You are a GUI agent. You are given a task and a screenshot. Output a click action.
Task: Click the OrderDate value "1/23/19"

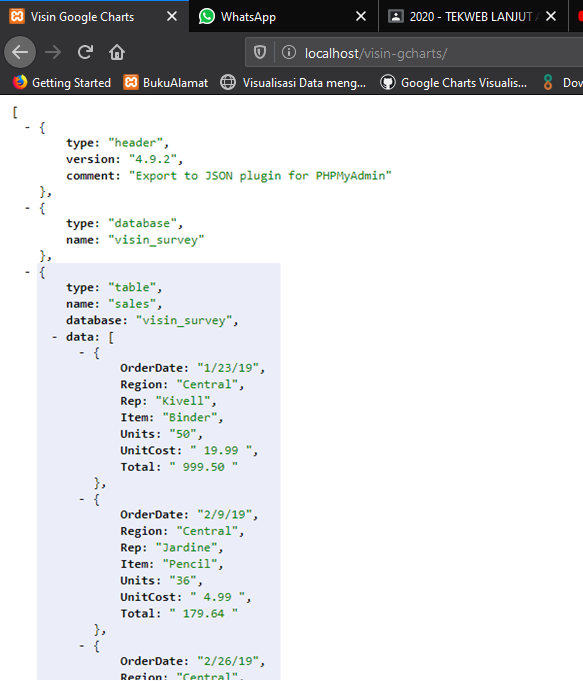pyautogui.click(x=228, y=368)
